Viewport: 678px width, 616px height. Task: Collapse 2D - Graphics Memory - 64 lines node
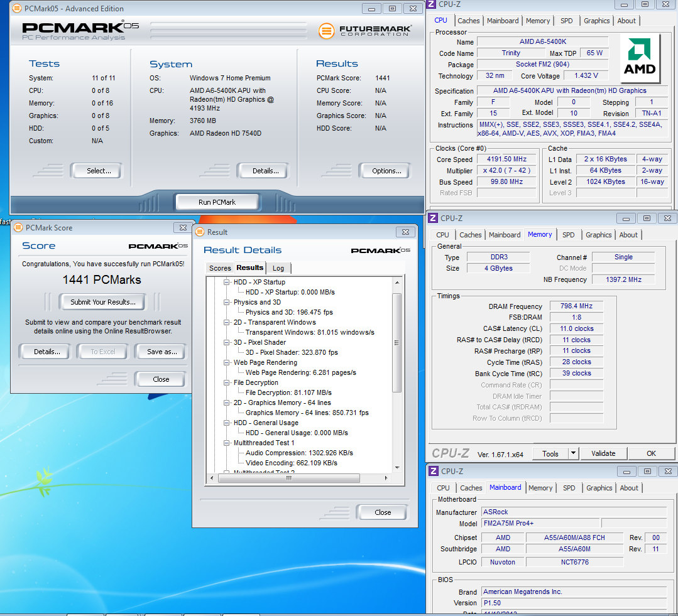pyautogui.click(x=226, y=403)
